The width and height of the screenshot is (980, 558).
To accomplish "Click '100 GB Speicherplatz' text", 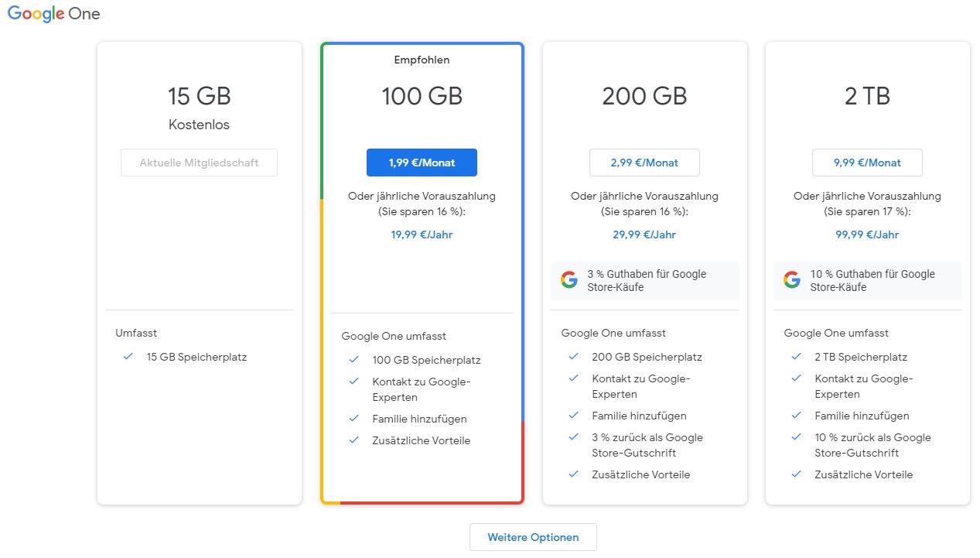I will pyautogui.click(x=426, y=360).
